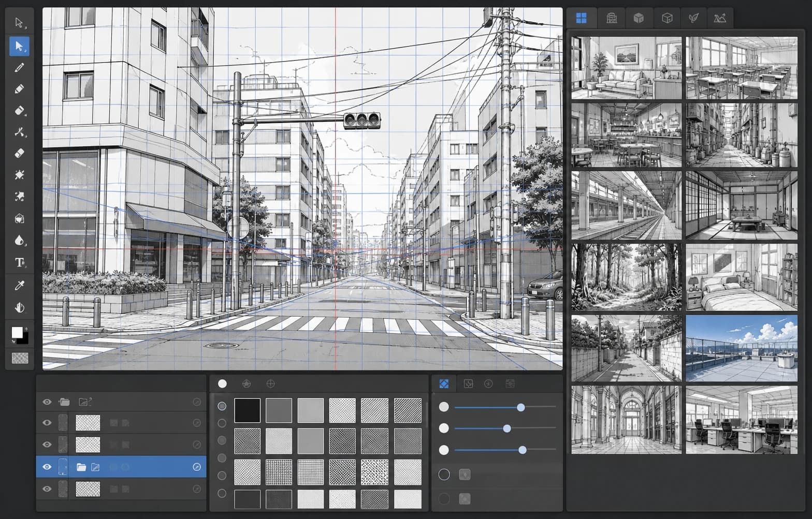Open the solid cube 3D materials tab
812x519 pixels.
pyautogui.click(x=639, y=18)
